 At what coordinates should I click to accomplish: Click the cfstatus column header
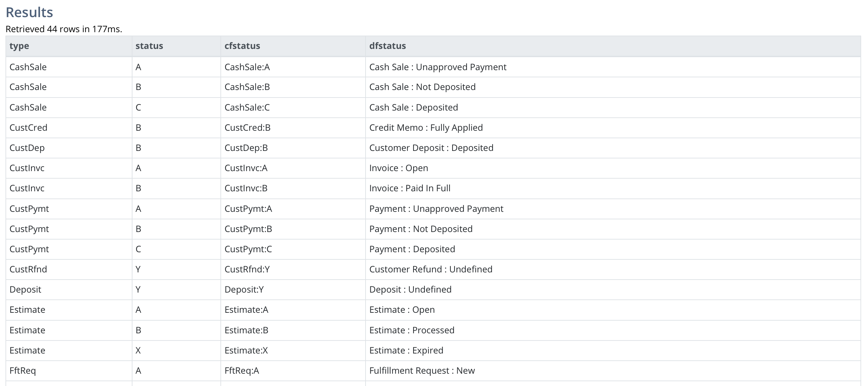pos(293,46)
